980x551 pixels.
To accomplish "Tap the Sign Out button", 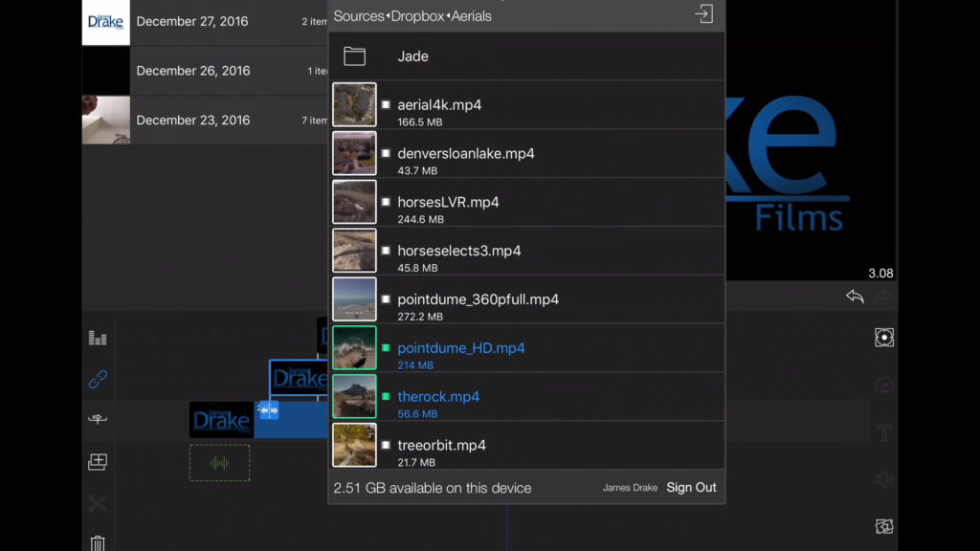I will coord(691,487).
